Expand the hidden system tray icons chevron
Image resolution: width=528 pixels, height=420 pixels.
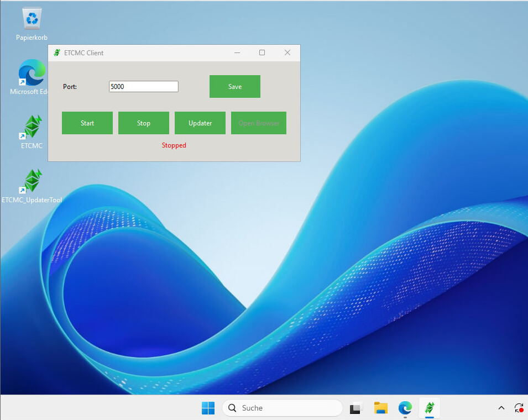(501, 408)
